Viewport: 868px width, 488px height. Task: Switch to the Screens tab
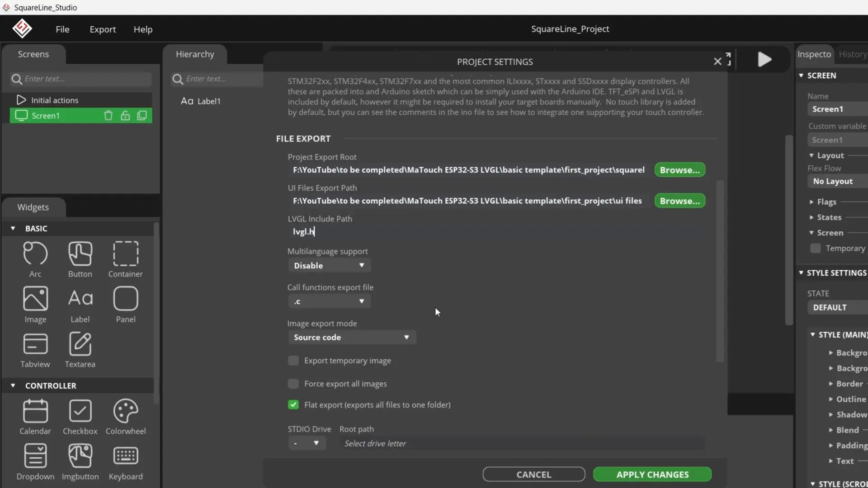point(33,54)
